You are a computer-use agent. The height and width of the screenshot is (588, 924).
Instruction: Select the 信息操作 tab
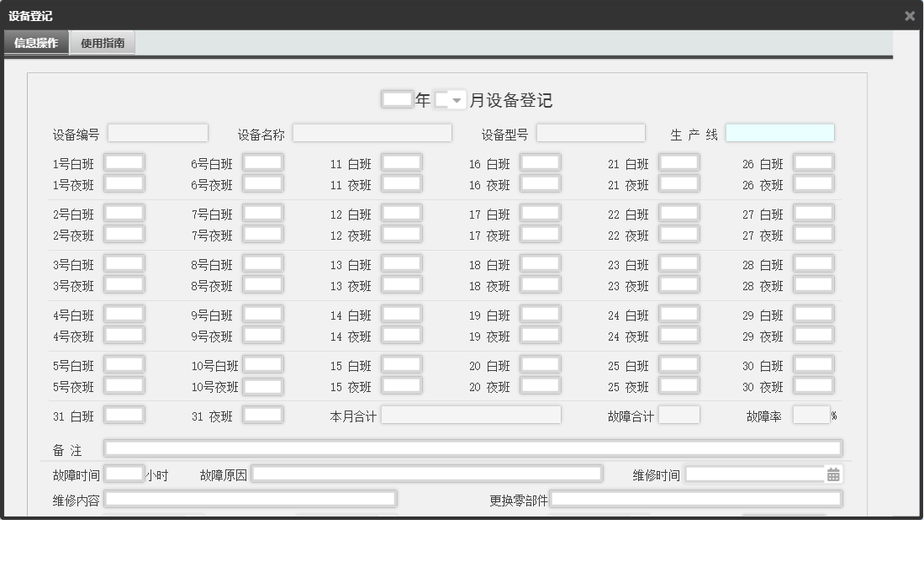coord(35,41)
